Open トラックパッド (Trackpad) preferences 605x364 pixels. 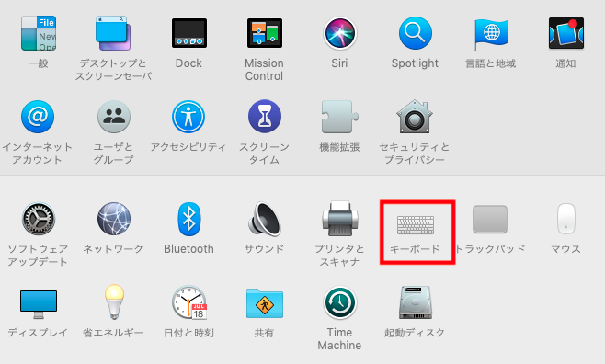click(490, 219)
